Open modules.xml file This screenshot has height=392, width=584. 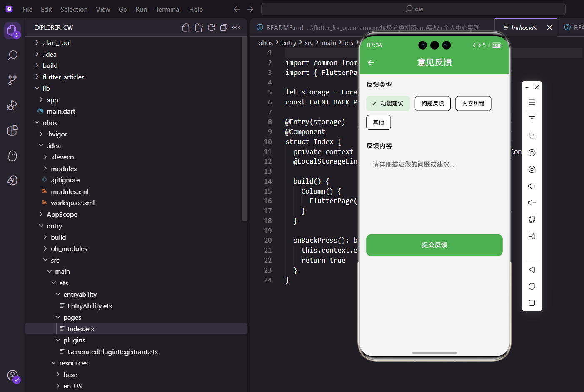coord(70,191)
